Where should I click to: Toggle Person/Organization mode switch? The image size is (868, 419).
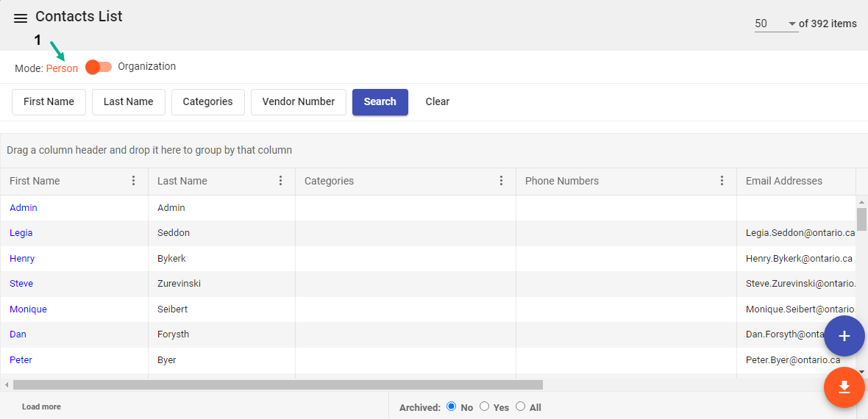pyautogui.click(x=98, y=67)
